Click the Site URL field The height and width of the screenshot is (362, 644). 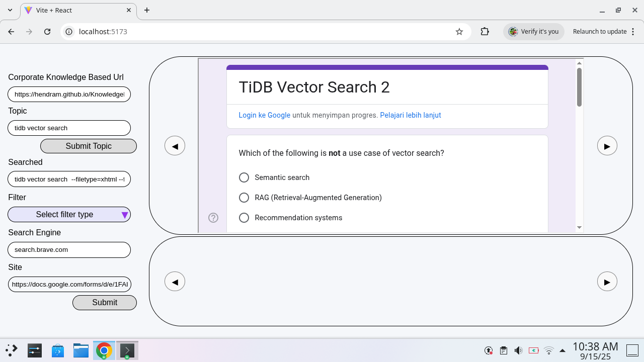click(69, 284)
